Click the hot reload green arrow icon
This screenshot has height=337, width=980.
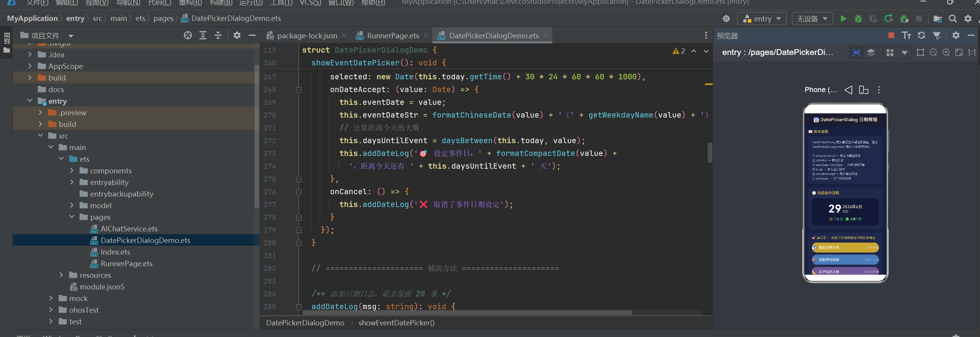click(889, 19)
